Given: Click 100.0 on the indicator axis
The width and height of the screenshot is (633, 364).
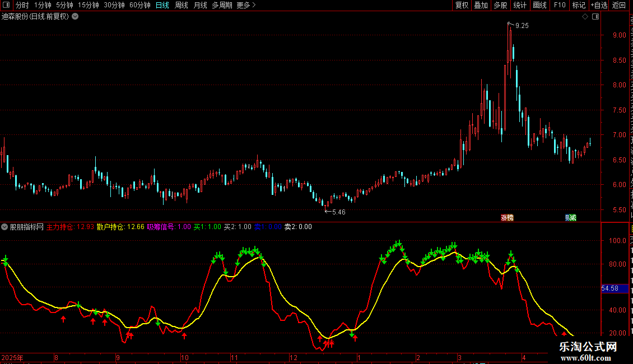Looking at the screenshot, I should (x=617, y=240).
